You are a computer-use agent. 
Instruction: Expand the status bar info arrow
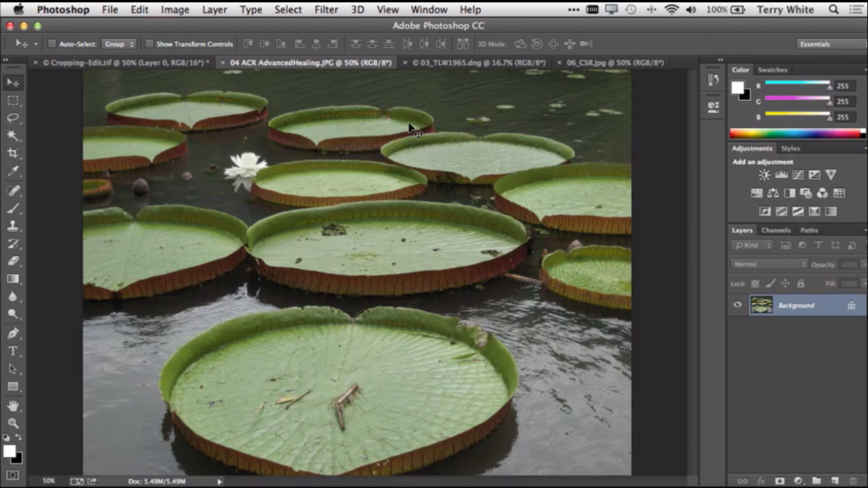coord(219,482)
